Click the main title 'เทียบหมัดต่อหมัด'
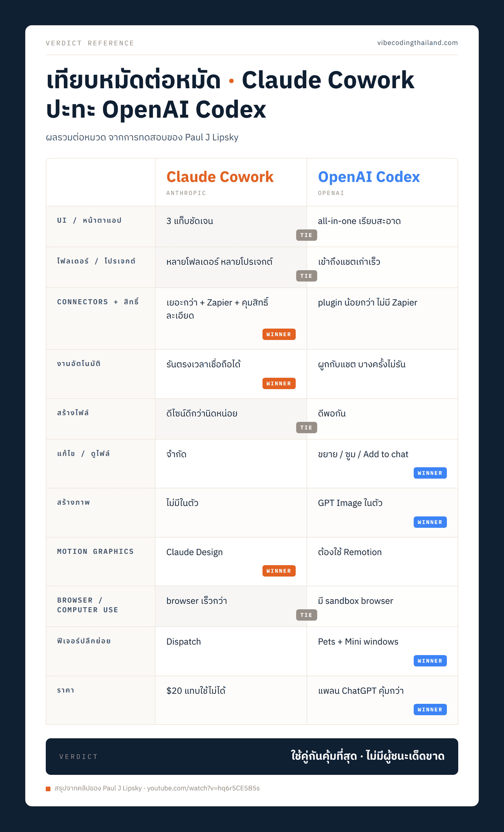Viewport: 504px width, 832px height. point(134,80)
